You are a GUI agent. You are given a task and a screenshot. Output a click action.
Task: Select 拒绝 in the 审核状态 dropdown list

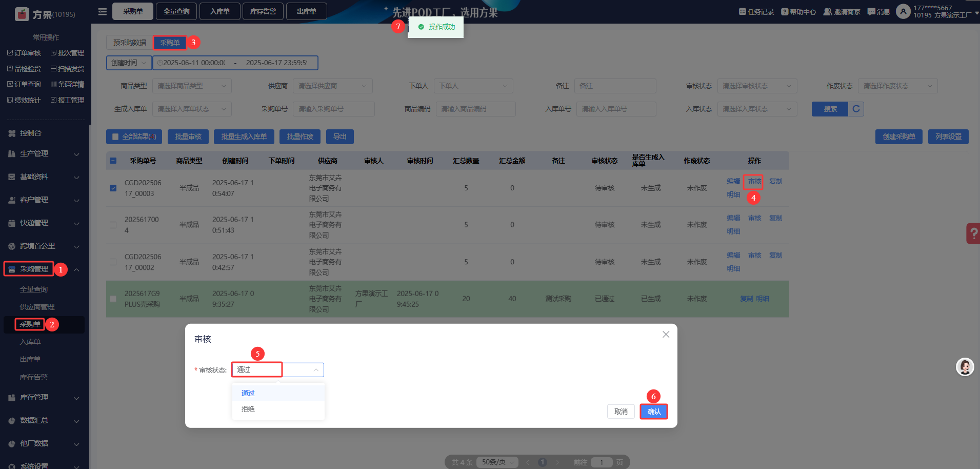278,409
